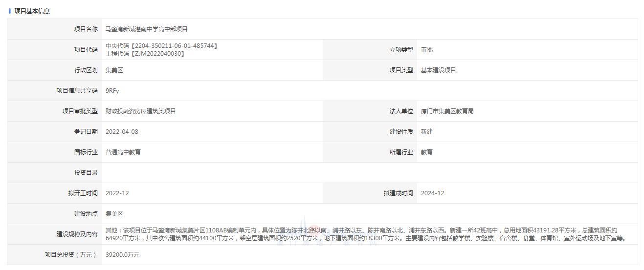Click the 工程代码 ZJM2022040030 text
Viewport: 644px width, 270px height.
click(145, 54)
